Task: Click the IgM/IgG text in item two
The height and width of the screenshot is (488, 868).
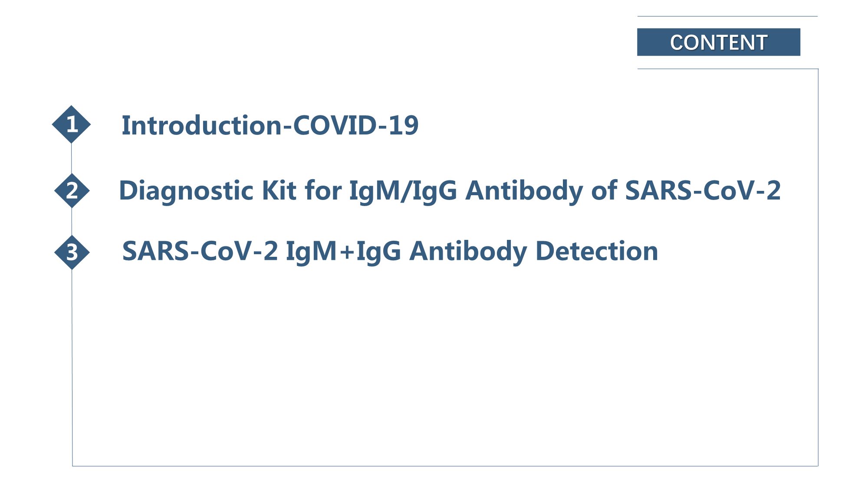Action: (403, 191)
